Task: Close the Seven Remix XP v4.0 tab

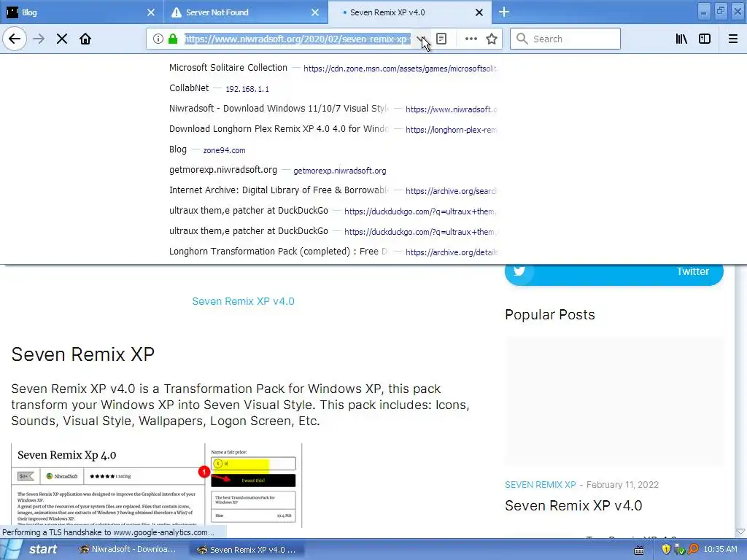Action: point(479,12)
